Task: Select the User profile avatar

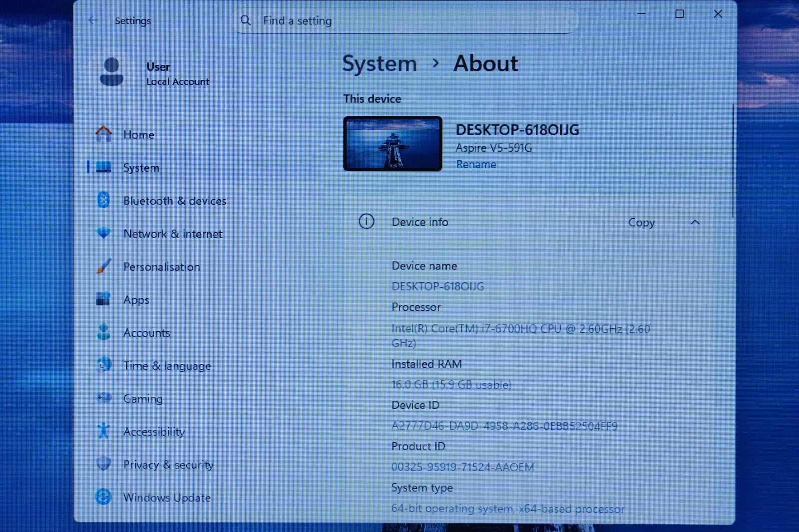Action: tap(112, 71)
